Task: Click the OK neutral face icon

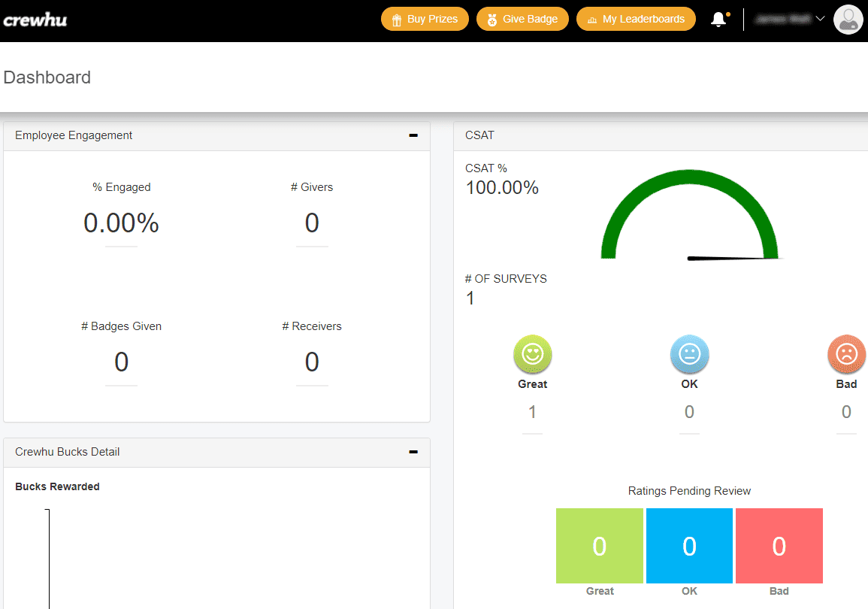Action: point(689,354)
